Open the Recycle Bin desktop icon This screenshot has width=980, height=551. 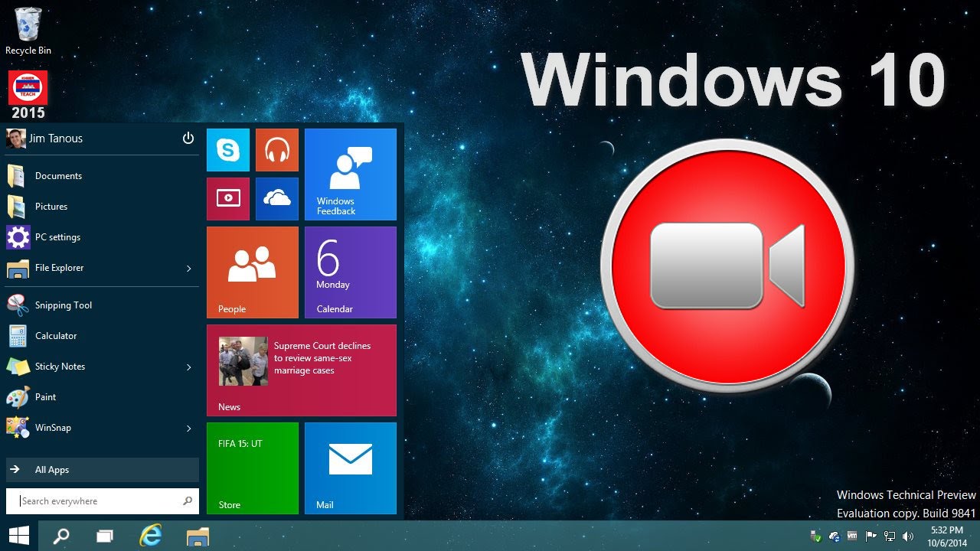28,31
